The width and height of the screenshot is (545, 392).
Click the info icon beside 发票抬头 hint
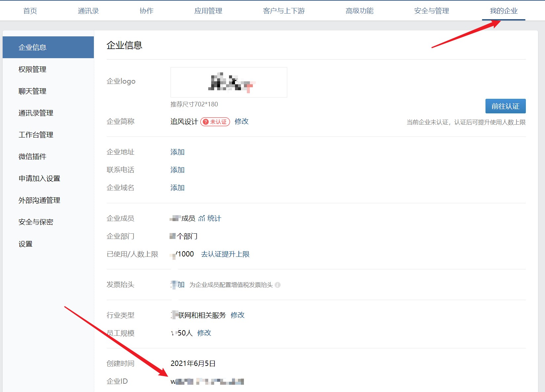(x=278, y=285)
